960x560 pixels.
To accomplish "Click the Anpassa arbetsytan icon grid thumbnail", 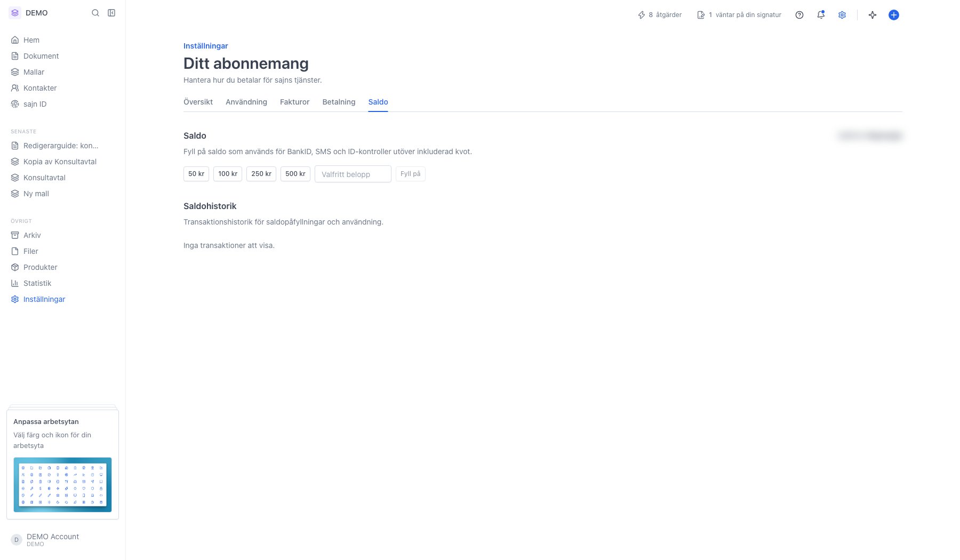I will pos(62,485).
